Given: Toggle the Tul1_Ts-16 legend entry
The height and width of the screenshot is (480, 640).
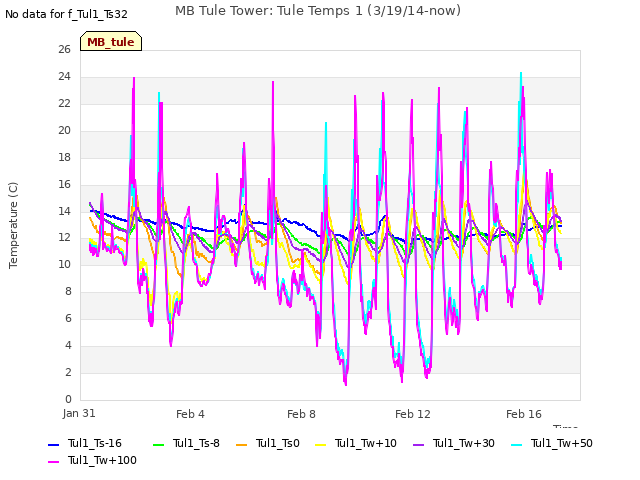Looking at the screenshot, I should tap(85, 443).
